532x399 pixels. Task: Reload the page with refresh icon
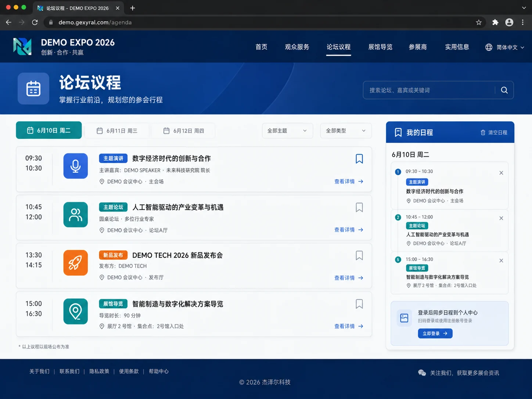point(35,22)
